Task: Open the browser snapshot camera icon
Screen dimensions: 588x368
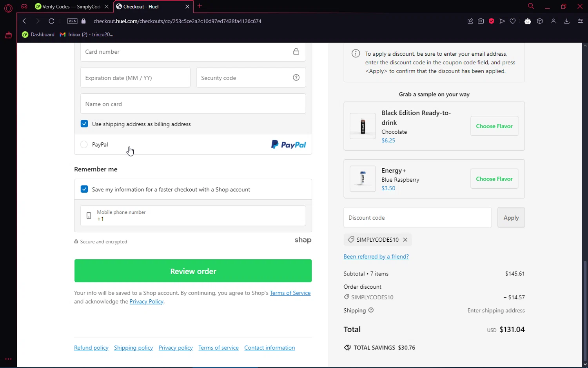Action: [x=481, y=21]
